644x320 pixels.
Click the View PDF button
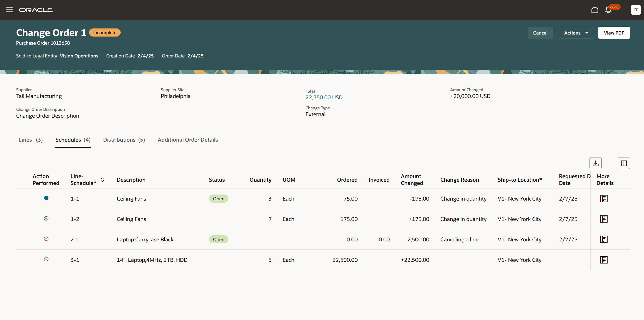tap(614, 33)
